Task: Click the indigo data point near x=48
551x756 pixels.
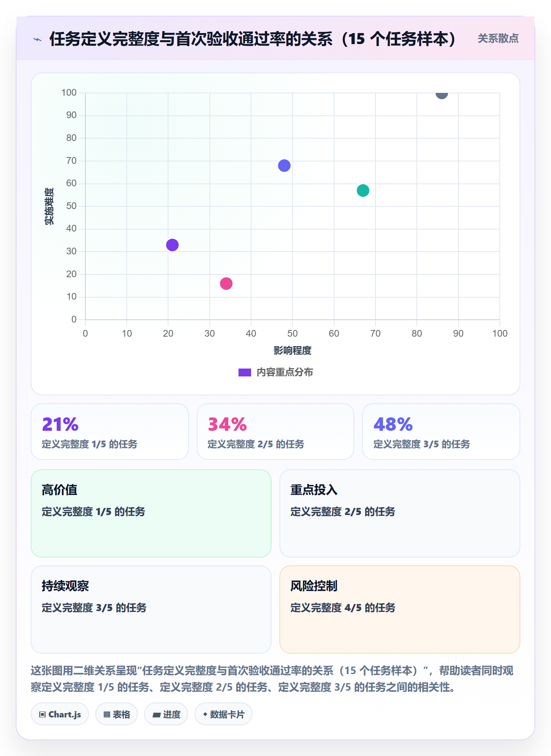Action: coord(284,166)
